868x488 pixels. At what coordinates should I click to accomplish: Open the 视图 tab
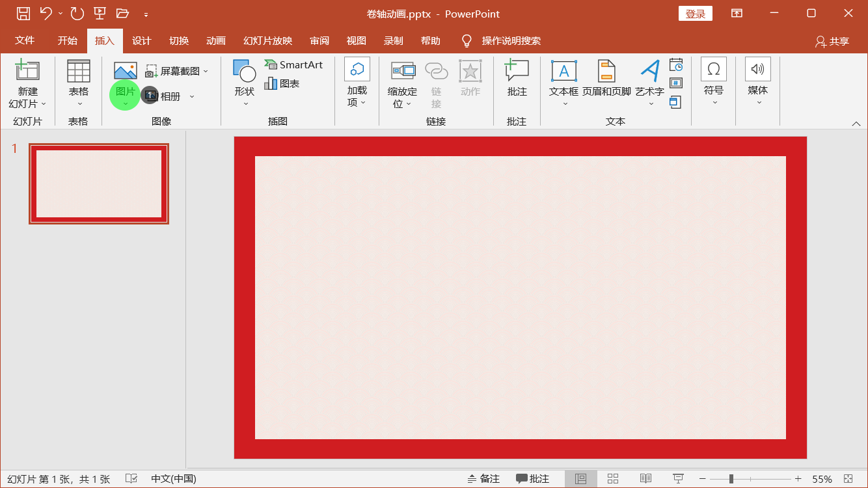tap(356, 40)
